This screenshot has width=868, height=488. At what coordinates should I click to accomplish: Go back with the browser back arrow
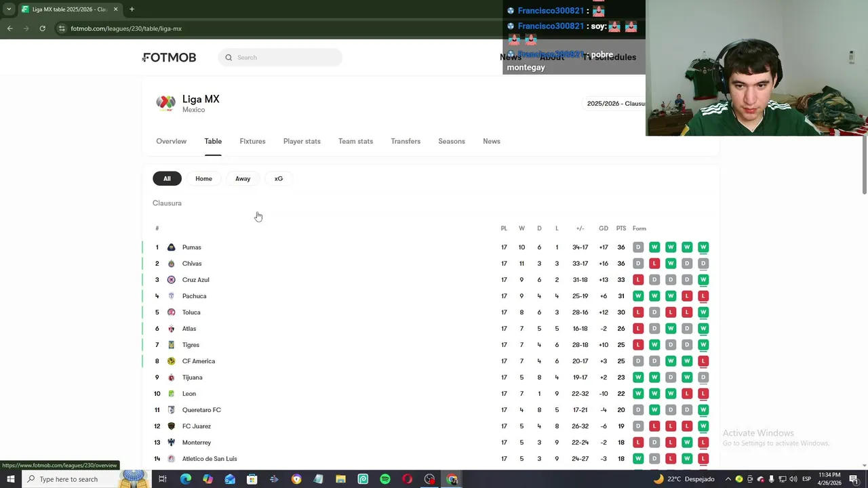click(9, 28)
